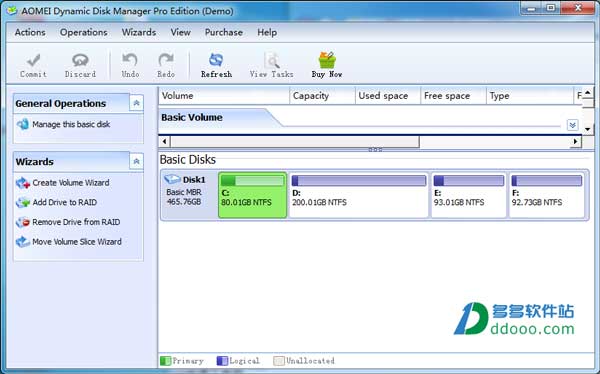This screenshot has width=600, height=374.
Task: Select the C: 80.01GB NTFS partition
Action: coord(253,195)
